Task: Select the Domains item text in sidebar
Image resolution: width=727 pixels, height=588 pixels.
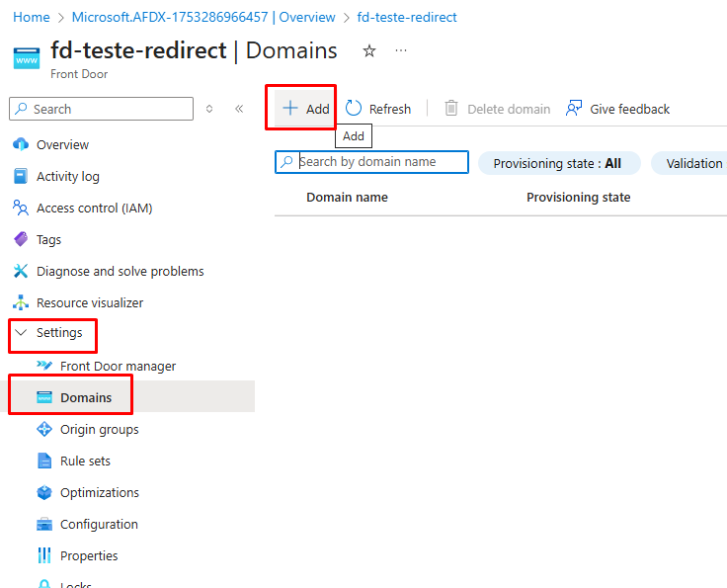Action: pos(86,397)
